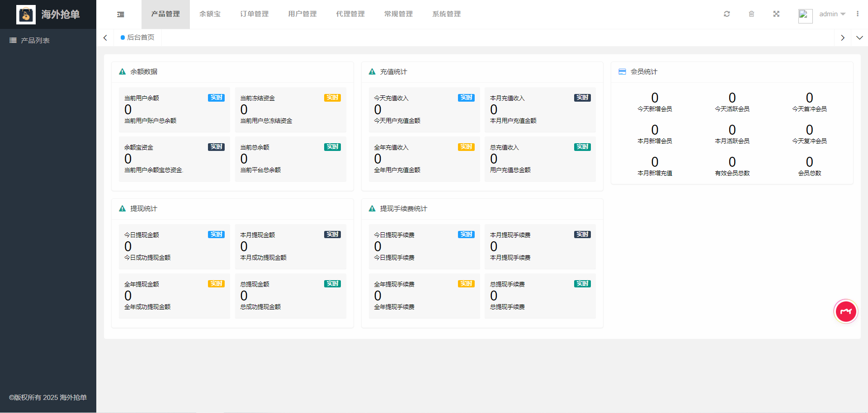Image resolution: width=868 pixels, height=413 pixels.
Task: Open the admin user dropdown
Action: pos(832,14)
